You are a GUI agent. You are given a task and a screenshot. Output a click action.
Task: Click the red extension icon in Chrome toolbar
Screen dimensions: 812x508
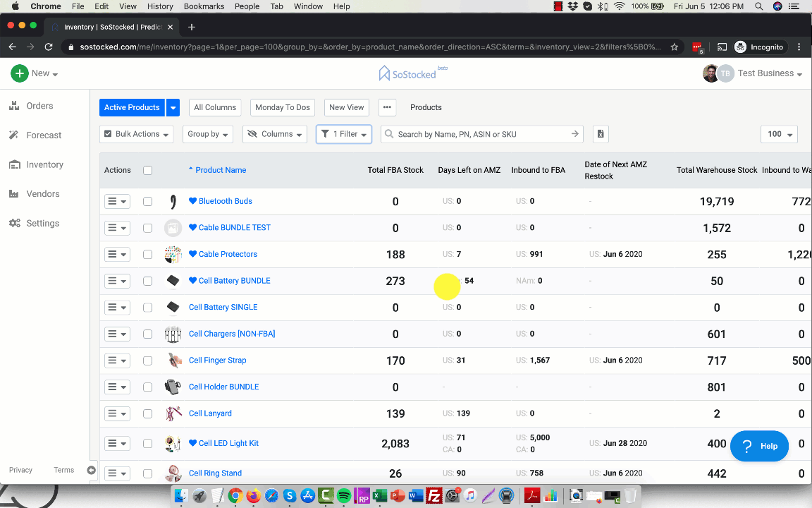[x=697, y=48]
